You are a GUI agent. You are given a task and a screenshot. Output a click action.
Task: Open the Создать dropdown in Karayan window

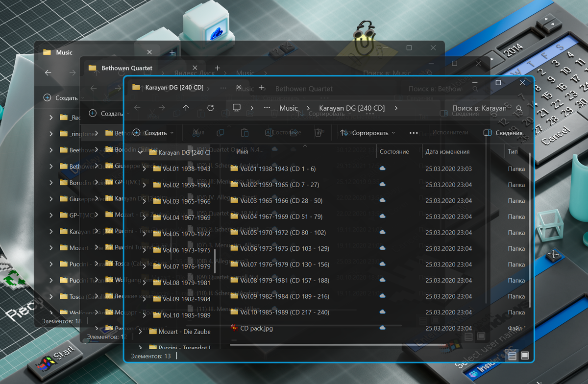tap(153, 133)
